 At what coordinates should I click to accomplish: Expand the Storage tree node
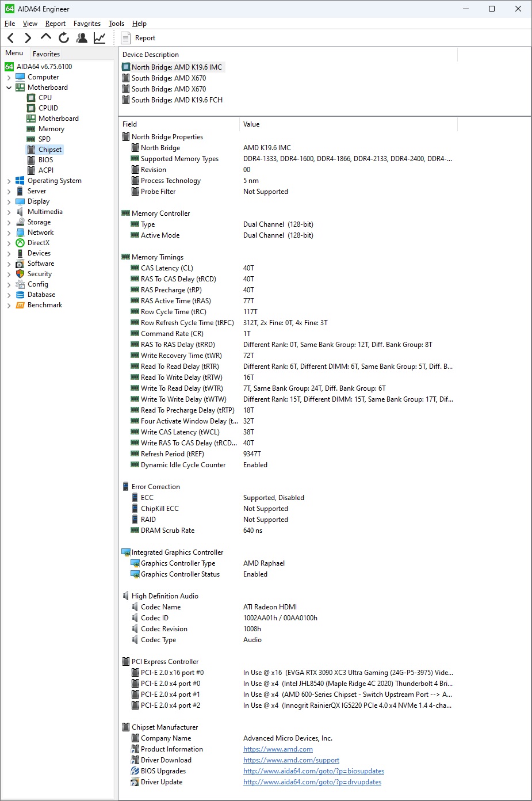point(9,222)
